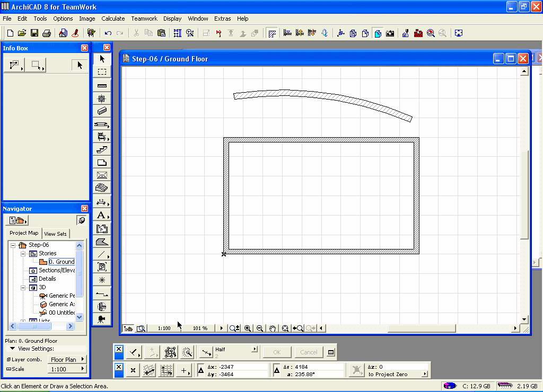Click the Cancel button
Image resolution: width=543 pixels, height=392 pixels.
(x=309, y=352)
